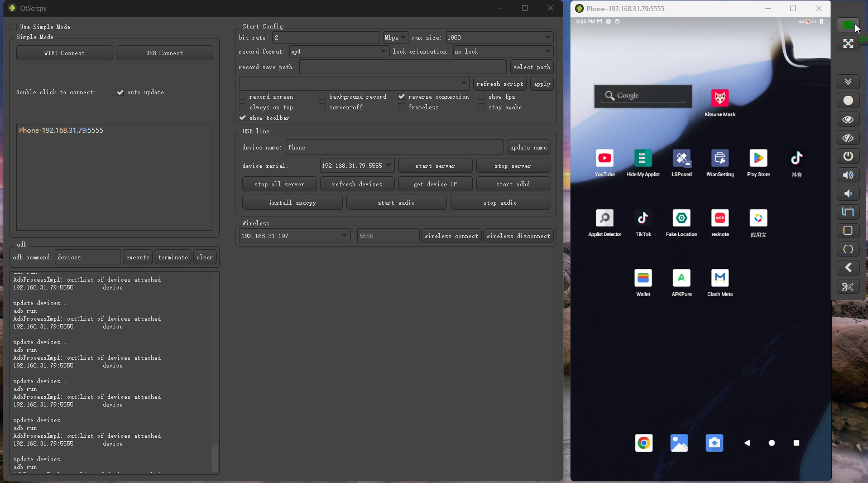The height and width of the screenshot is (483, 868).
Task: Turn device screen on with the eye icon
Action: tap(848, 119)
